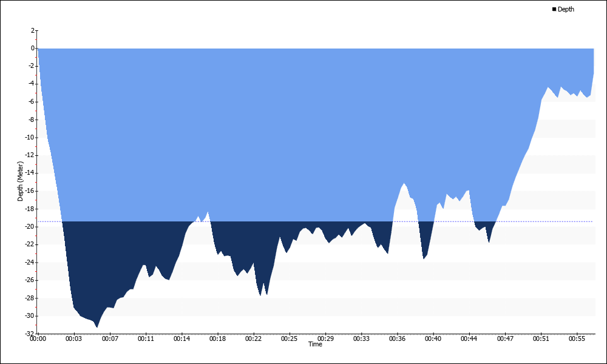Screen dimensions: 607x364
Task: Click the 00:11 time axis label
Action: 146,339
